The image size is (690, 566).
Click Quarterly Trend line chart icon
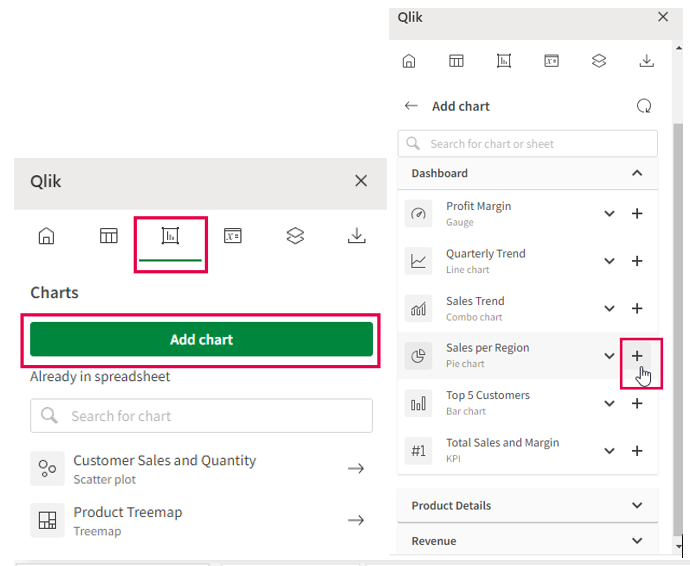(x=418, y=261)
